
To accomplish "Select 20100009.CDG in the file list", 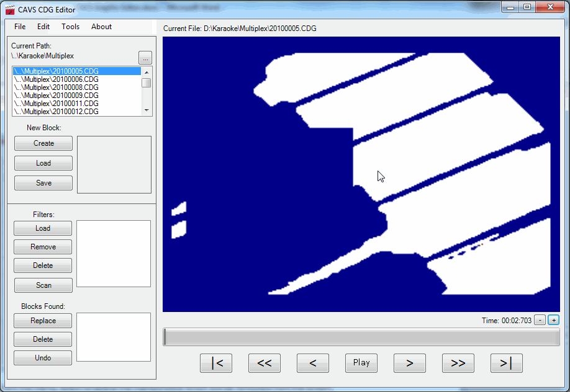I will tap(77, 95).
